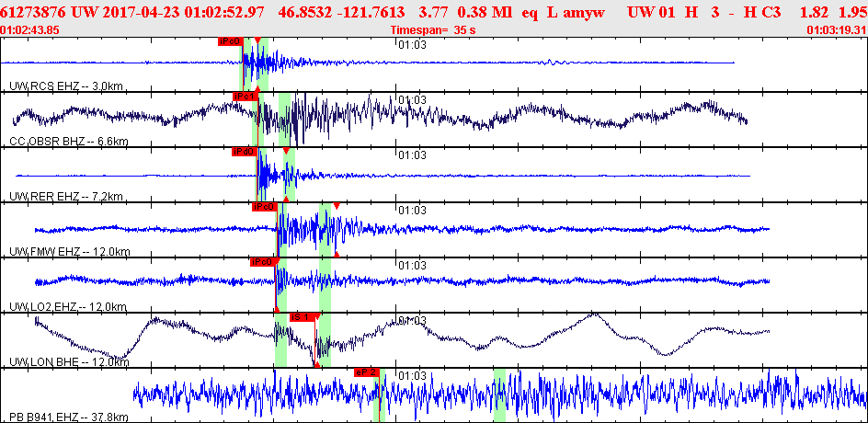Click the UW RER EHZ station label
This screenshot has height=423, width=868.
(66, 197)
